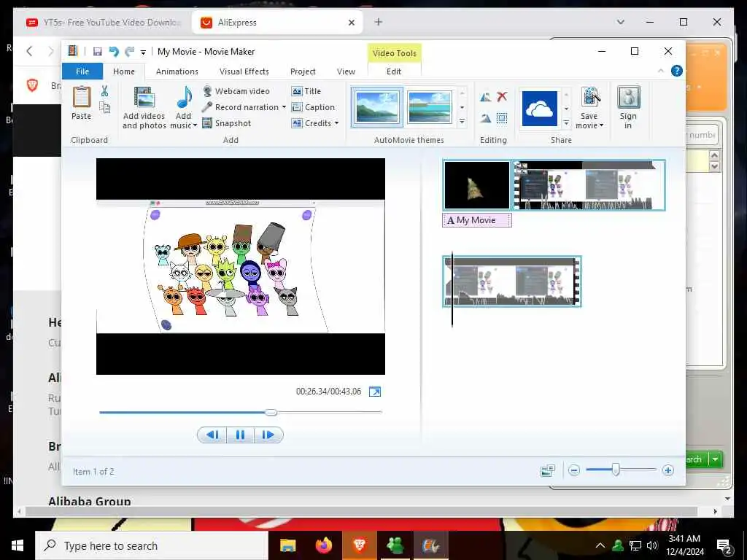The height and width of the screenshot is (560, 747).
Task: Click zoom in plus on timeline
Action: tap(668, 470)
